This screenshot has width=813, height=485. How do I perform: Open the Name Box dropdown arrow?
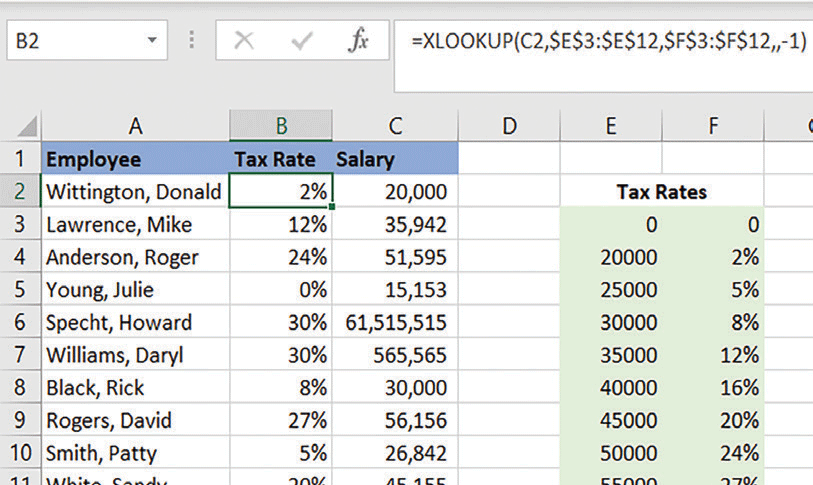click(x=152, y=42)
